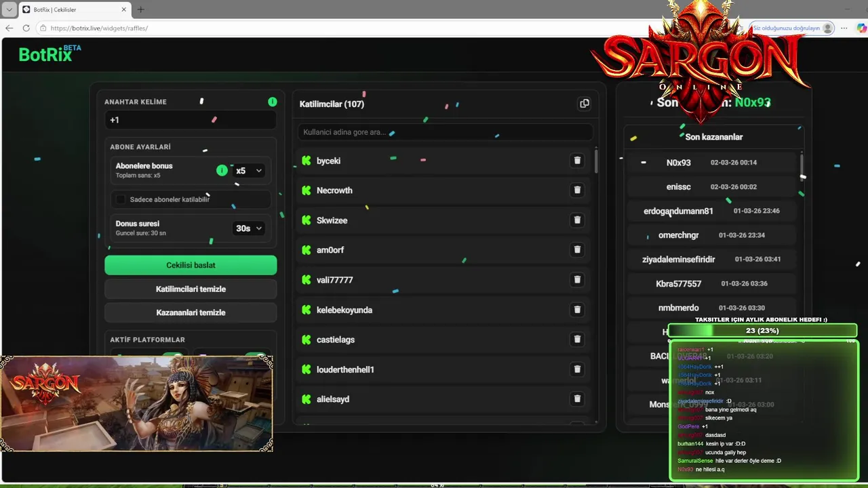View site information lock icon in address bar
This screenshot has height=488, width=868.
pyautogui.click(x=43, y=28)
